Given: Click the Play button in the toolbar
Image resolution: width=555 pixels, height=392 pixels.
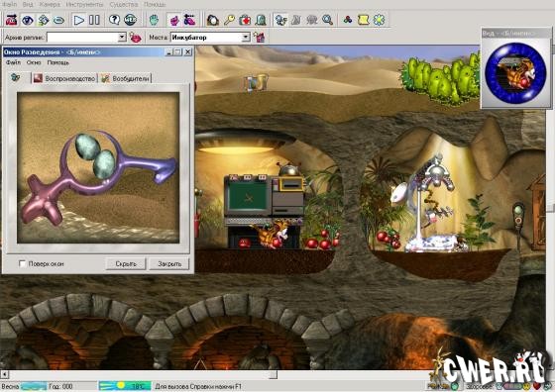Looking at the screenshot, I should tap(78, 20).
